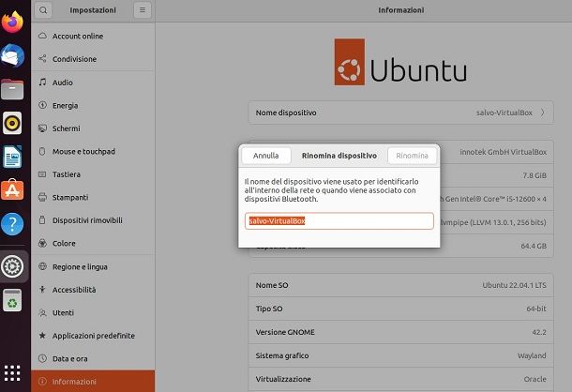The image size is (572, 392).
Task: Open the Utenti panel
Action: pos(93,312)
